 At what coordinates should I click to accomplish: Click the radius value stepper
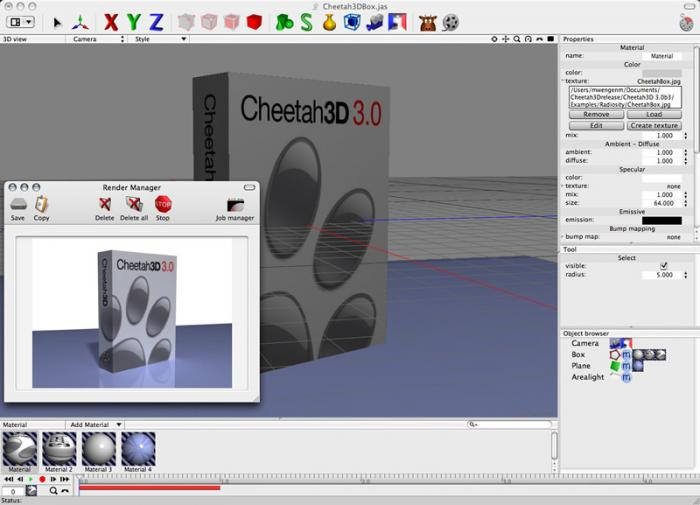[x=686, y=275]
